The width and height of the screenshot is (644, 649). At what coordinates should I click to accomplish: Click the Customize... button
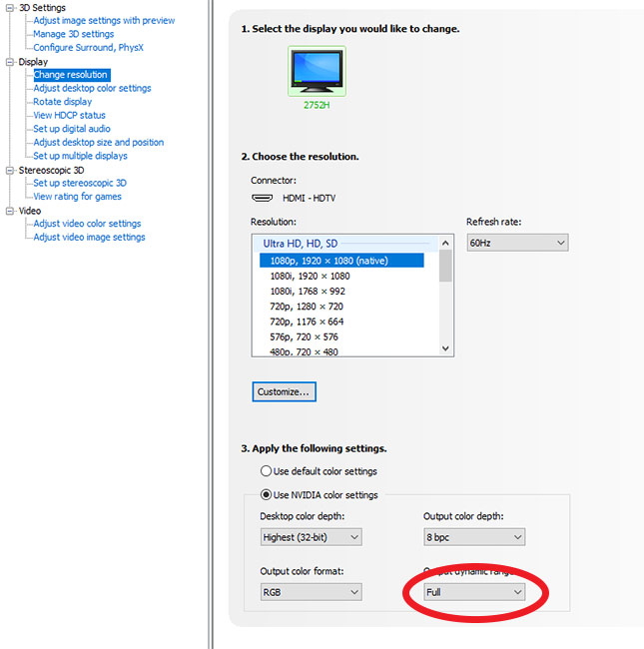tap(284, 391)
